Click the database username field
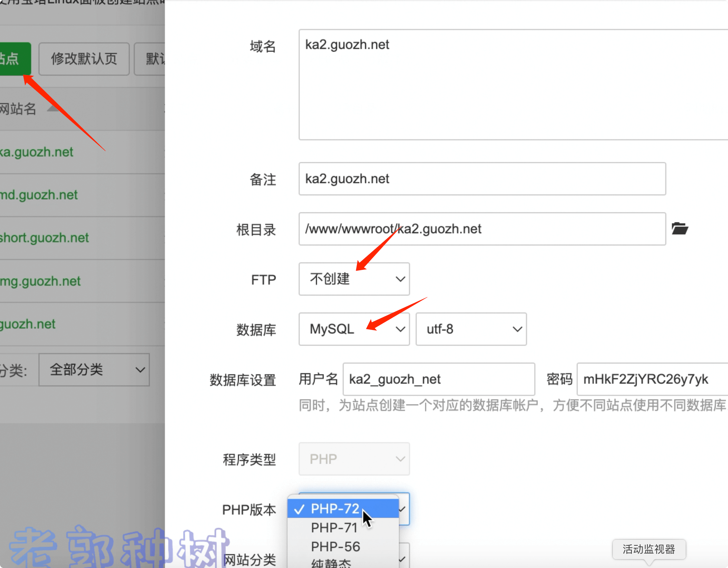Viewport: 728px width, 568px height. (439, 379)
